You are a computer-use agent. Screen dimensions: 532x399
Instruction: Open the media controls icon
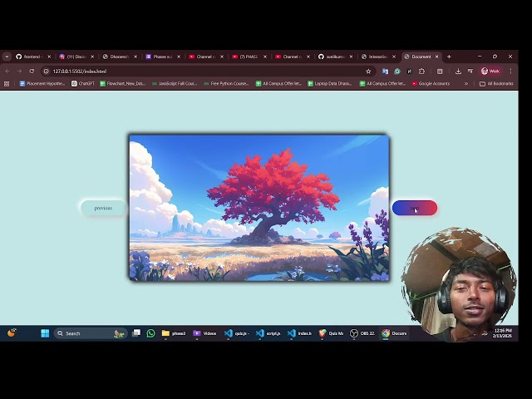tap(470, 71)
